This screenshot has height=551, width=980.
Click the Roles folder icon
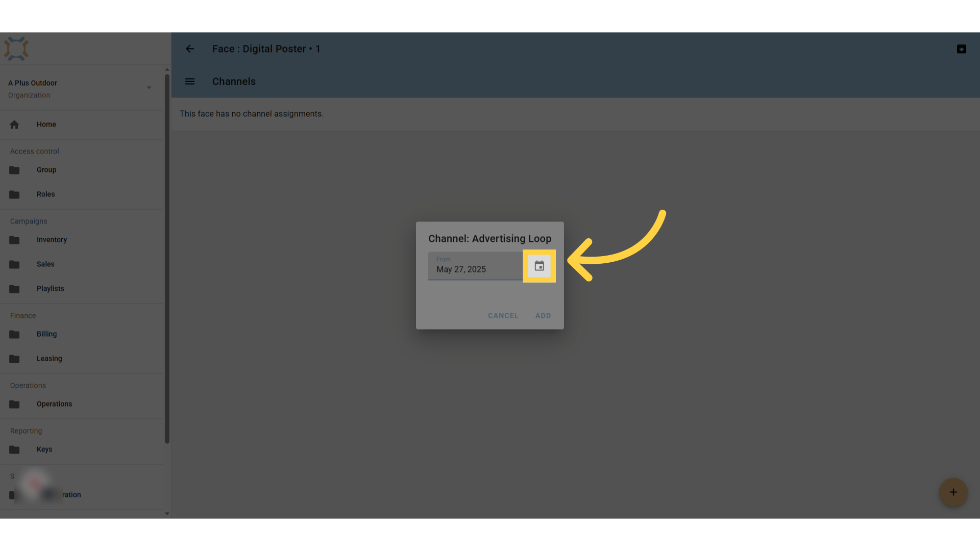14,194
